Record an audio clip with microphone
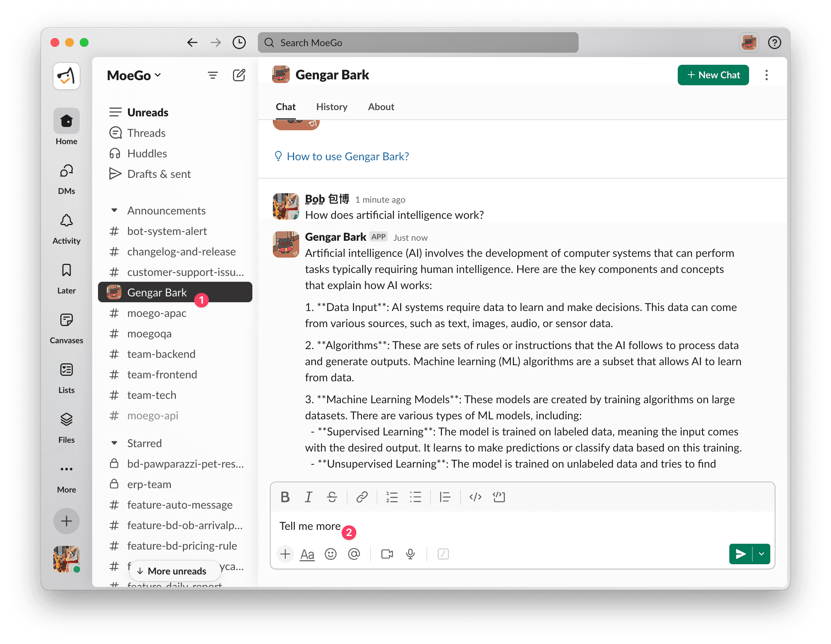The height and width of the screenshot is (644, 831). 410,554
